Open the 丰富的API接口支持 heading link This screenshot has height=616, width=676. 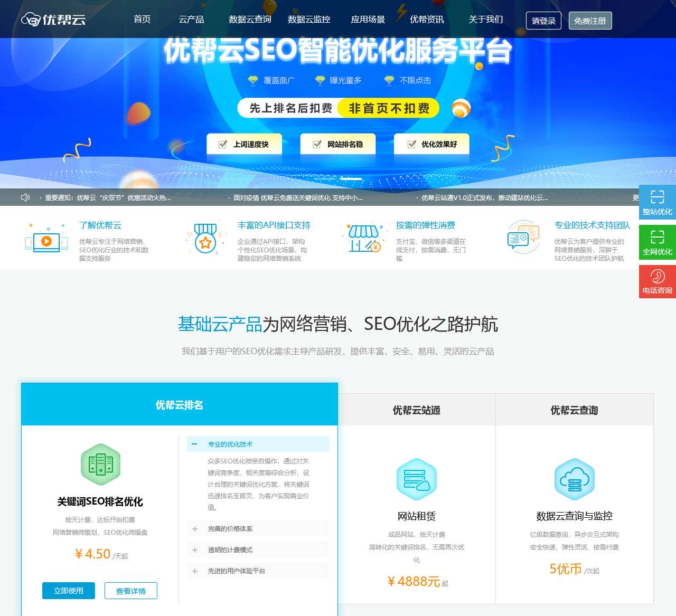[x=274, y=225]
